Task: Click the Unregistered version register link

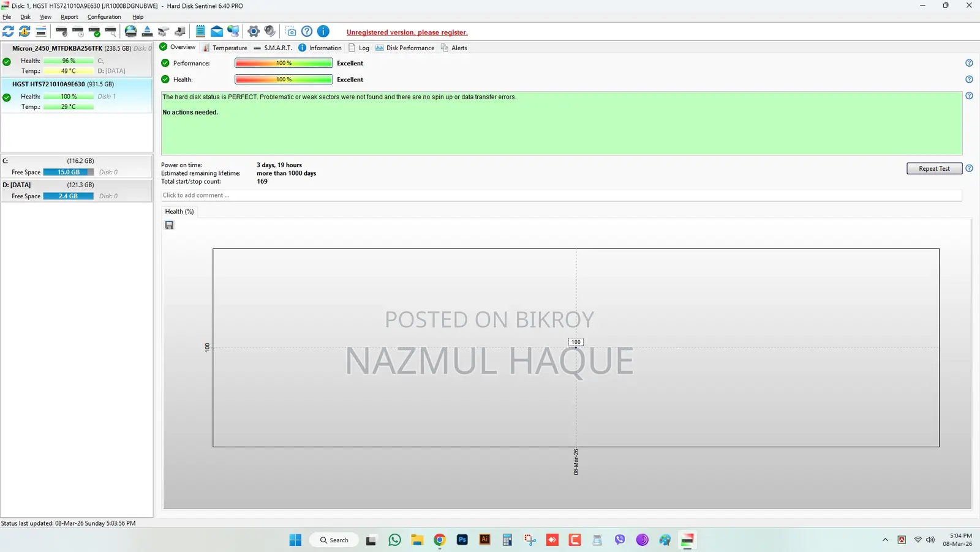Action: coord(407,32)
